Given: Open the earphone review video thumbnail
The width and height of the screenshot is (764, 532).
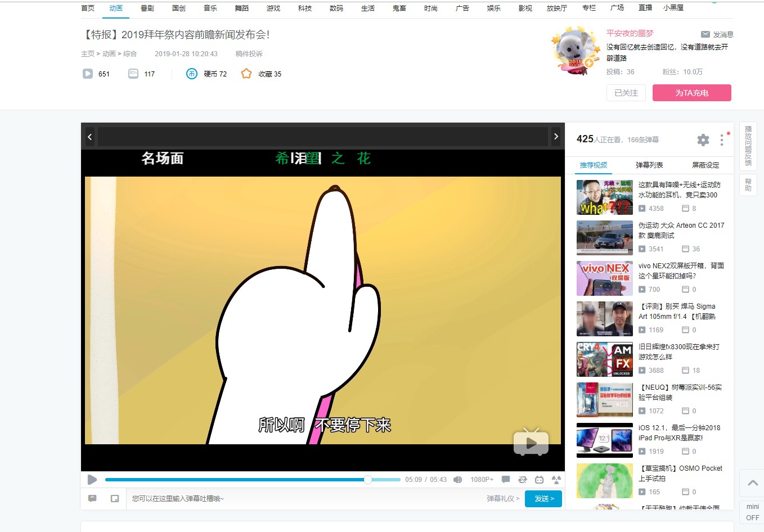Looking at the screenshot, I should point(605,197).
